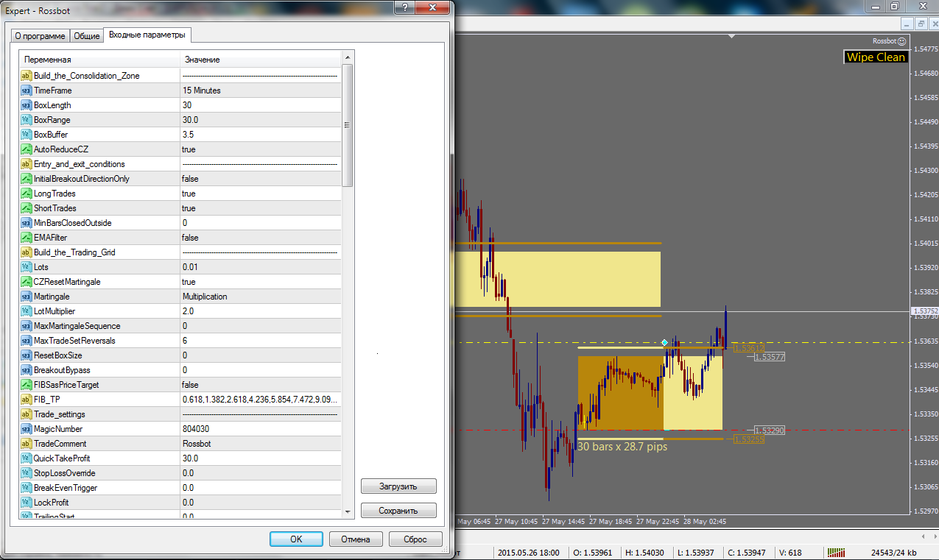Viewport: 939px width, 560px height.
Task: Click the integer icon beside Martingale
Action: (27, 297)
